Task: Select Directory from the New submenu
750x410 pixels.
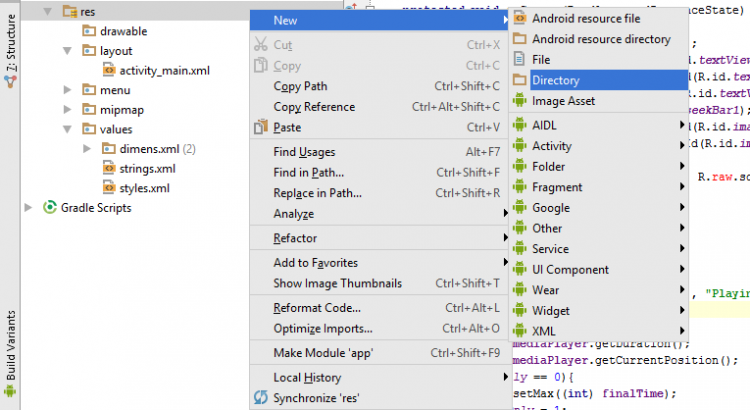Action: (555, 80)
